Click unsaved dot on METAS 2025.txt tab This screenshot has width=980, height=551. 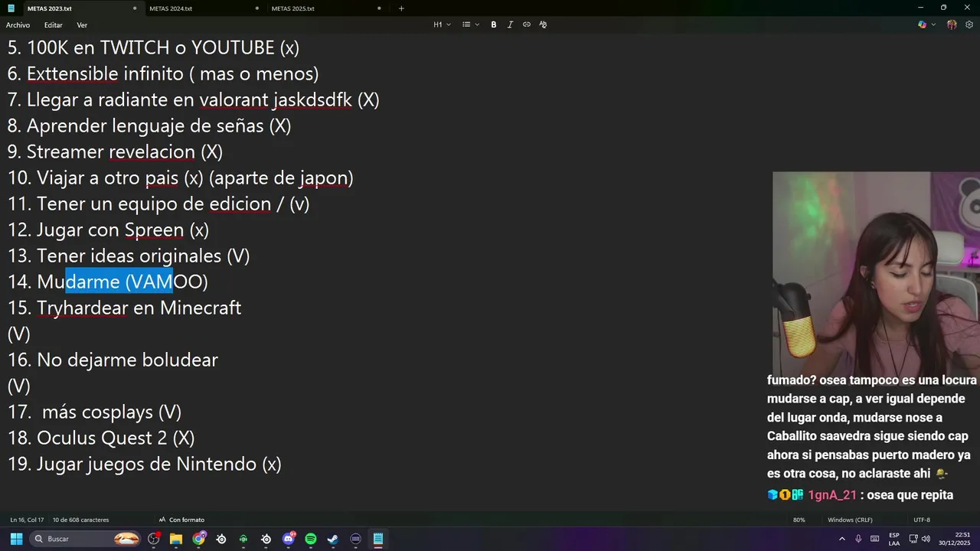[379, 8]
